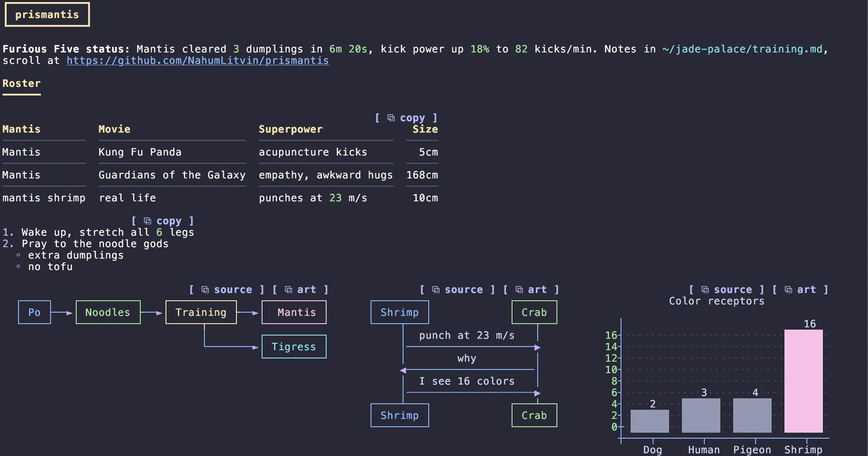Click the Superpower column header
Viewport: 868px width, 456px height.
point(291,129)
